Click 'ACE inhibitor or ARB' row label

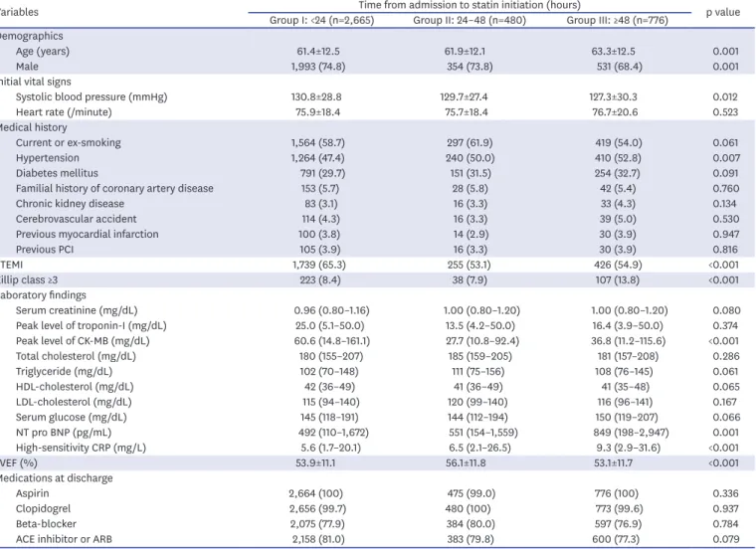(x=64, y=539)
